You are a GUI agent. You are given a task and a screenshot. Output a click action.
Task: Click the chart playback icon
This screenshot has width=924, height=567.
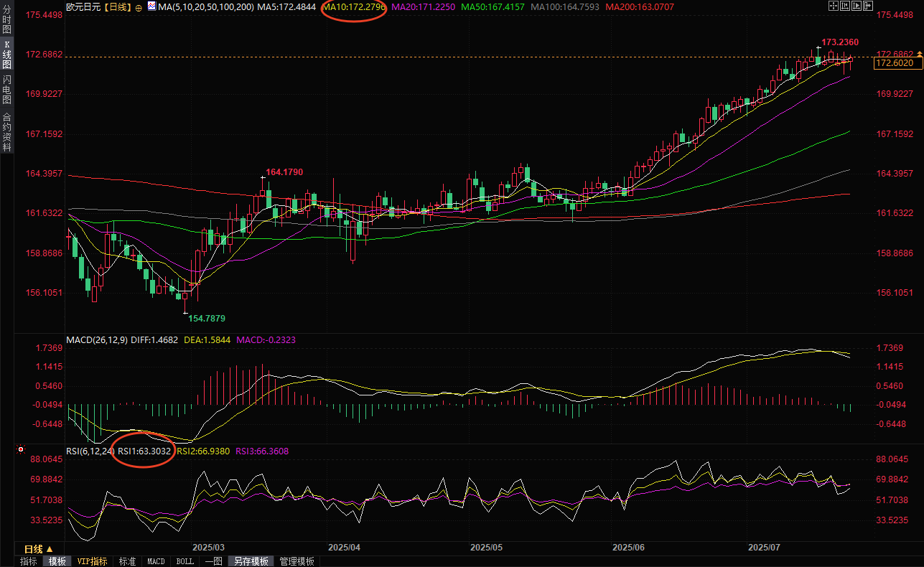coord(857,6)
